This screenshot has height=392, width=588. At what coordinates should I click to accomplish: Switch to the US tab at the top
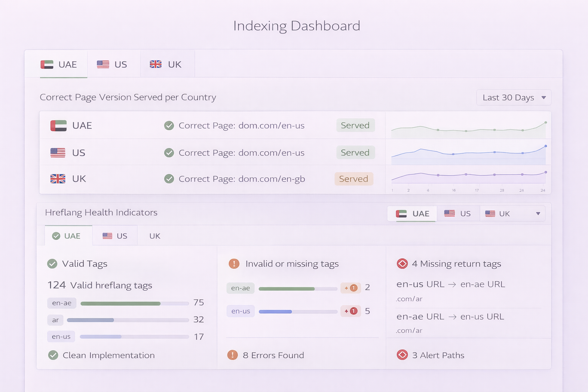pos(114,64)
